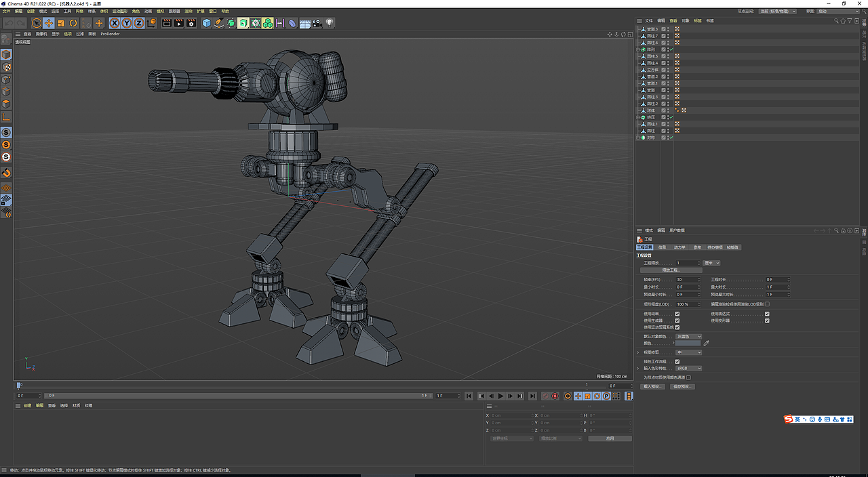The image size is (868, 477).
Task: Open the 渲染 menu
Action: 189,12
